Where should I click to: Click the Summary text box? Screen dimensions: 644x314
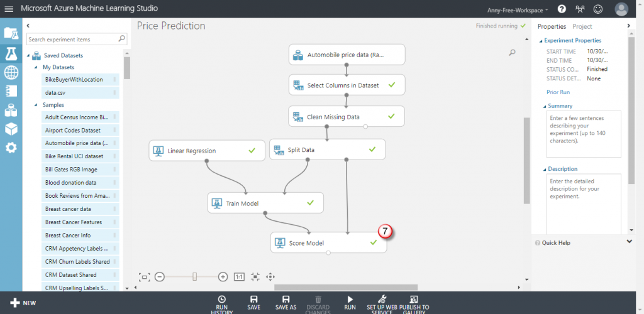click(584, 134)
